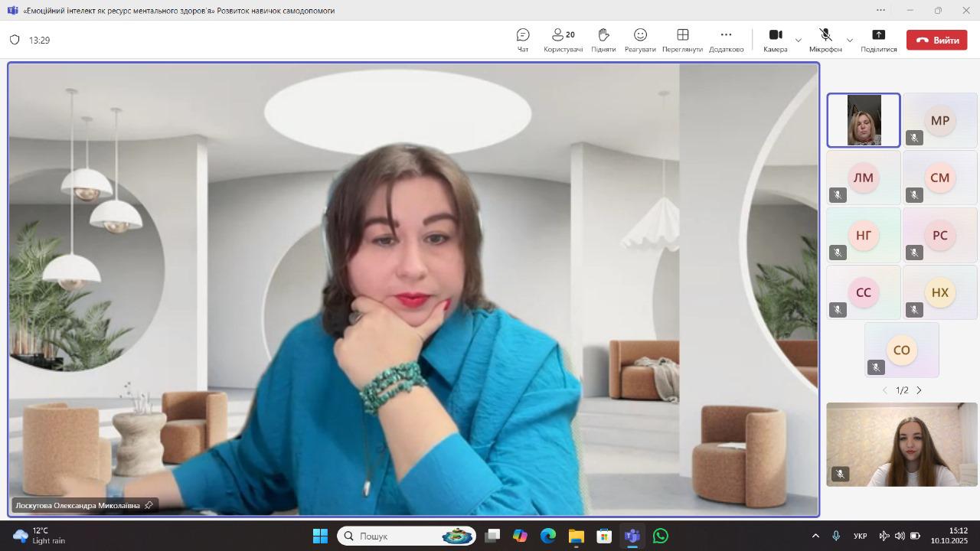Open WhatsApp from the taskbar

coord(660,536)
